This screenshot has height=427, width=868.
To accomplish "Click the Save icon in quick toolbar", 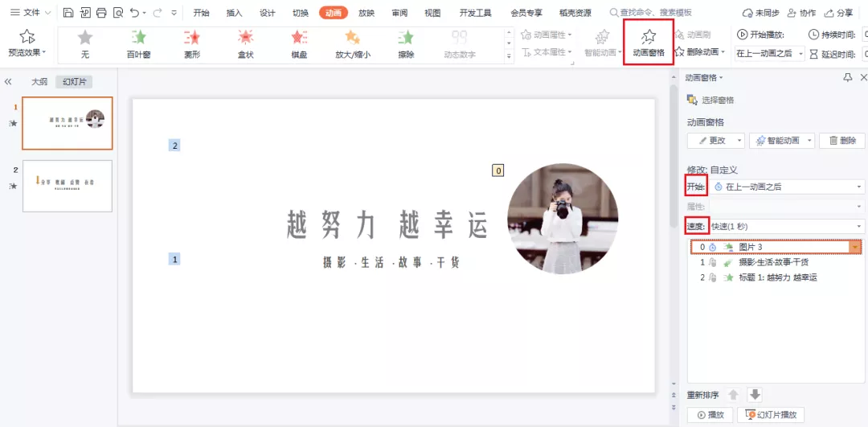I will pos(68,13).
